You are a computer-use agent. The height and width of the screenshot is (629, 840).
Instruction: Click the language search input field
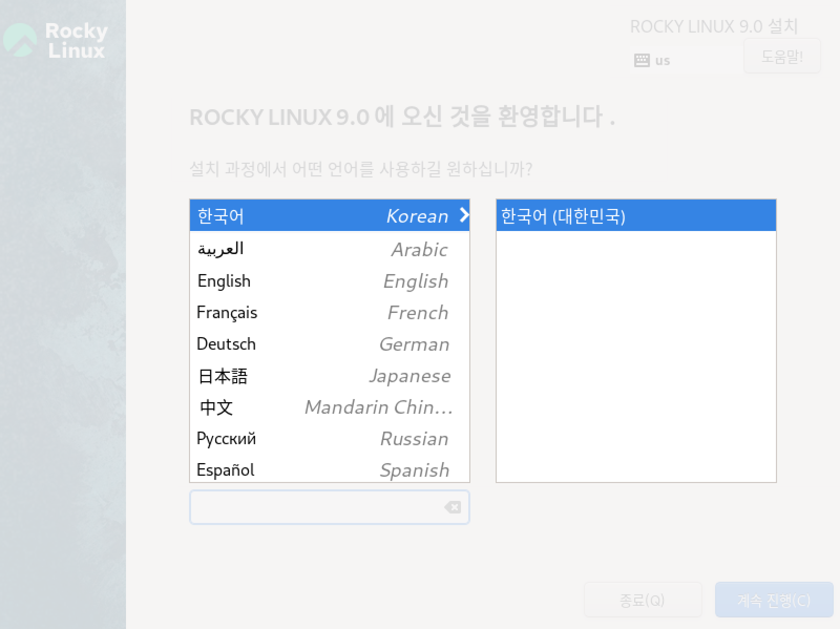pyautogui.click(x=329, y=507)
